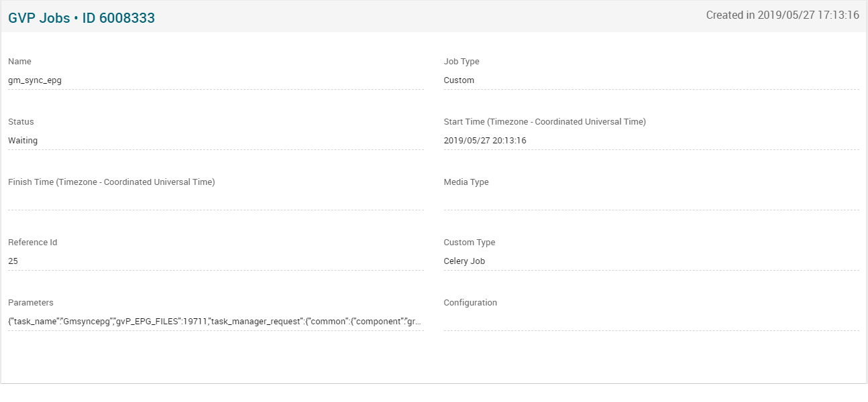This screenshot has width=868, height=402.
Task: Select the Custom Type field showing Celery Job
Action: tap(651, 261)
